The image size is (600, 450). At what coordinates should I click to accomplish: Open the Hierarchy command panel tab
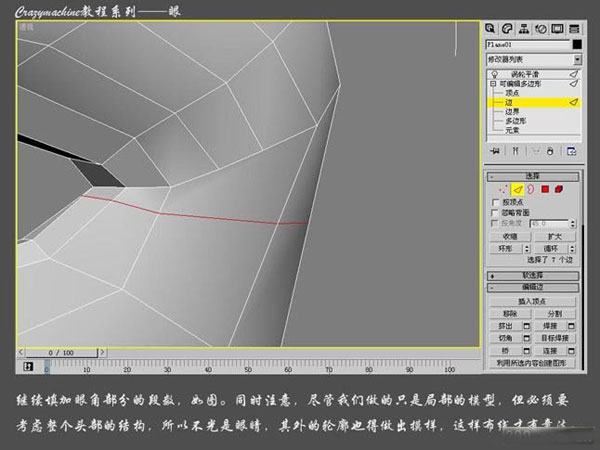tap(526, 28)
